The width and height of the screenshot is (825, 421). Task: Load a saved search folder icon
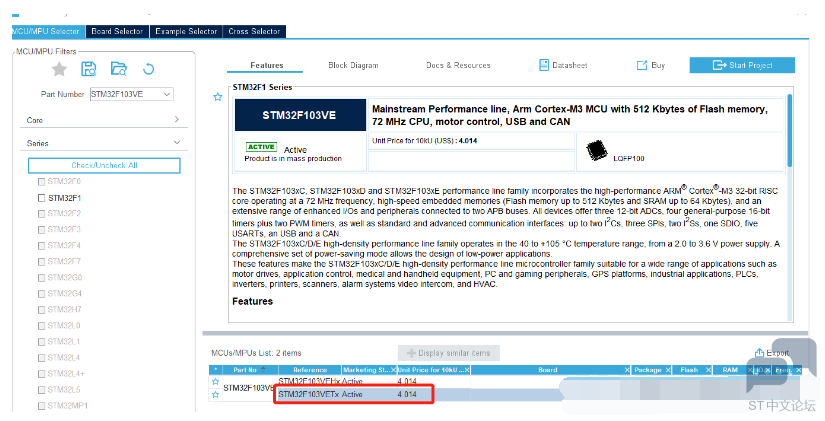(118, 69)
